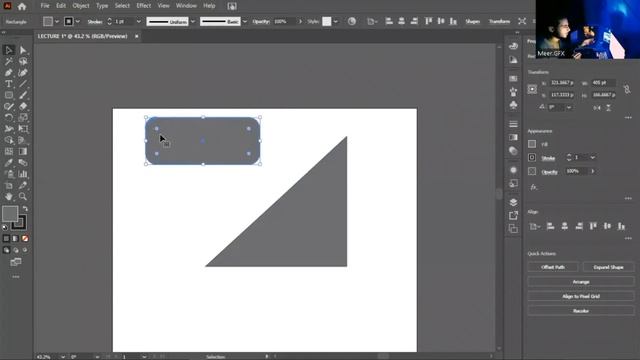640x360 pixels.
Task: Select the Lasso tool
Action: coord(23,62)
